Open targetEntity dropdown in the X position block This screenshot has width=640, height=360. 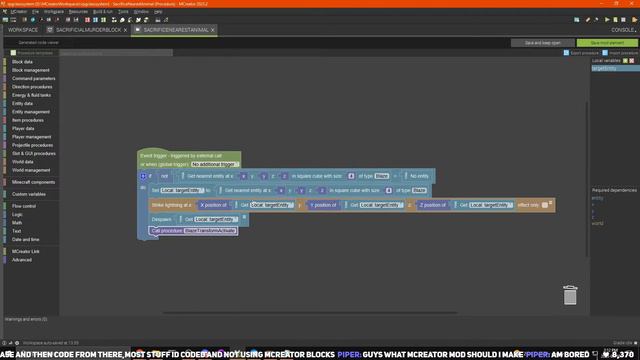tap(272, 205)
